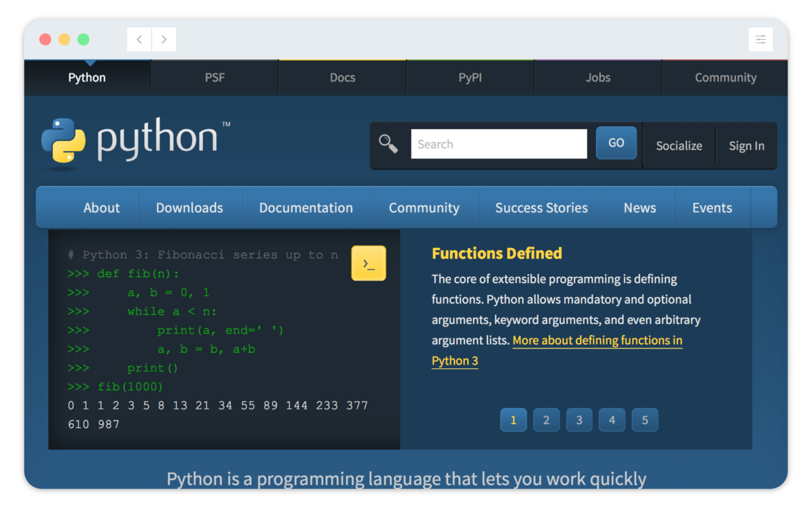Follow the More about defining functions link

(x=597, y=340)
